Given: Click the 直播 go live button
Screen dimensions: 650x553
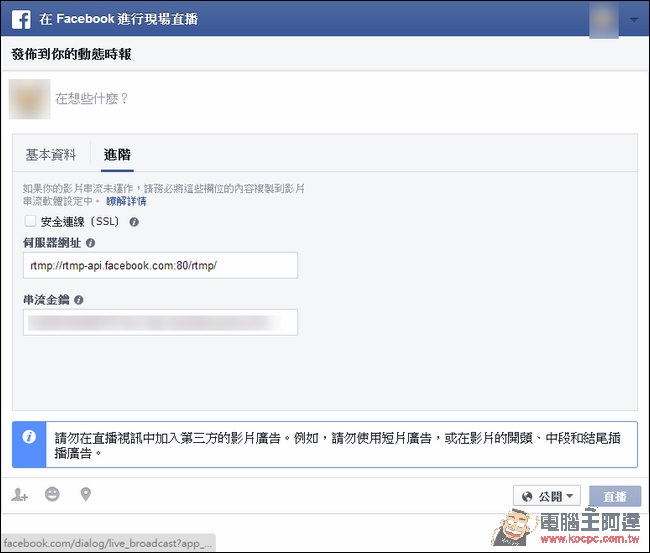Looking at the screenshot, I should click(x=615, y=496).
